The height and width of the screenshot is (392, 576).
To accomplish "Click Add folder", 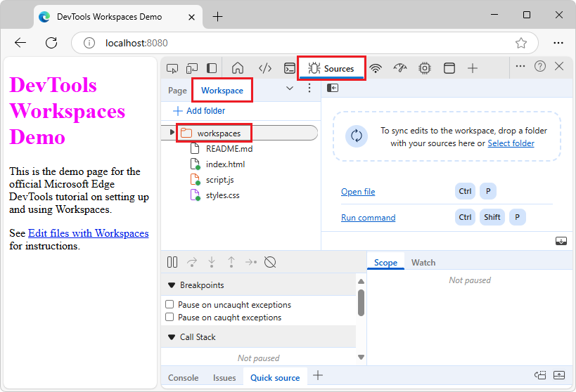I will 199,111.
